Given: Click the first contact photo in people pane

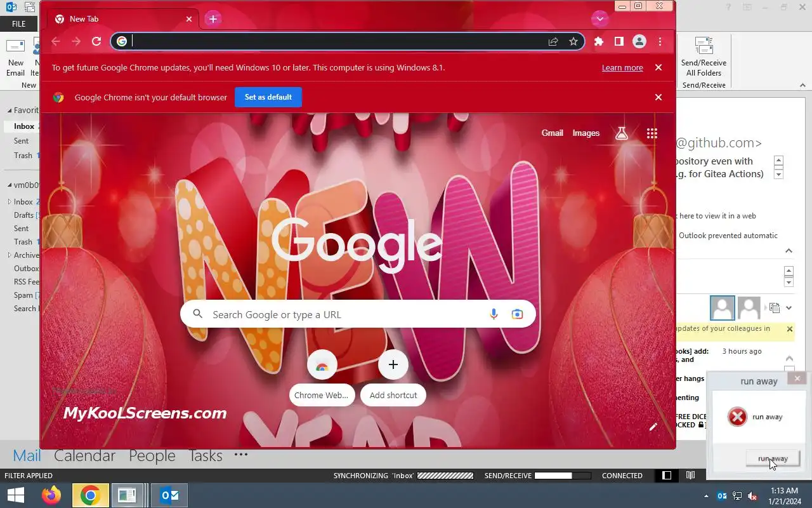Looking at the screenshot, I should pyautogui.click(x=723, y=308).
